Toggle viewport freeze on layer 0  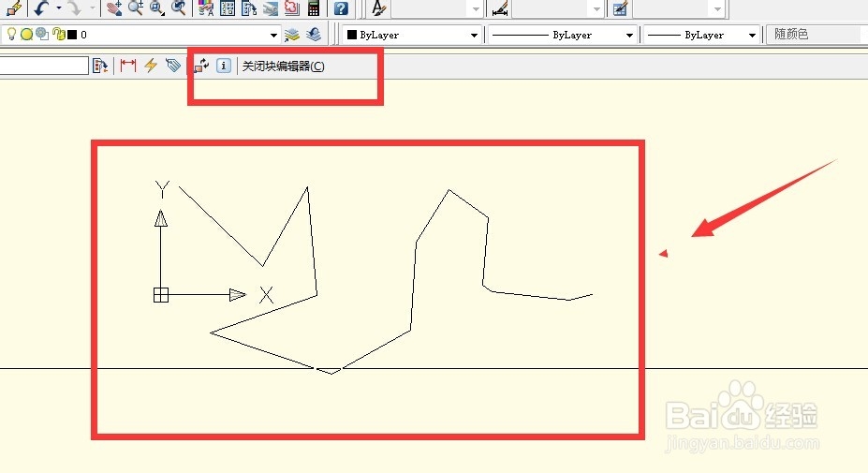pyautogui.click(x=42, y=34)
